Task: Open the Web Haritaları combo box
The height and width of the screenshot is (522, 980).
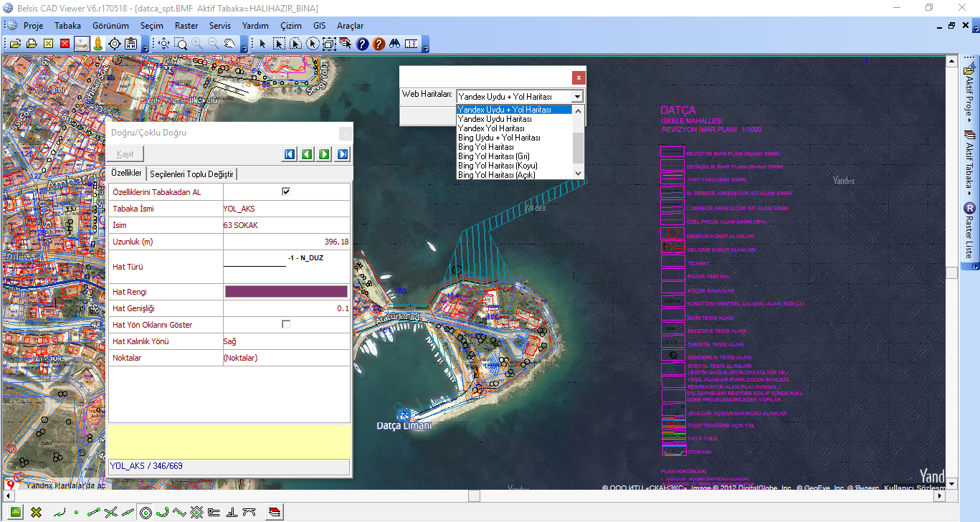Action: [578, 96]
